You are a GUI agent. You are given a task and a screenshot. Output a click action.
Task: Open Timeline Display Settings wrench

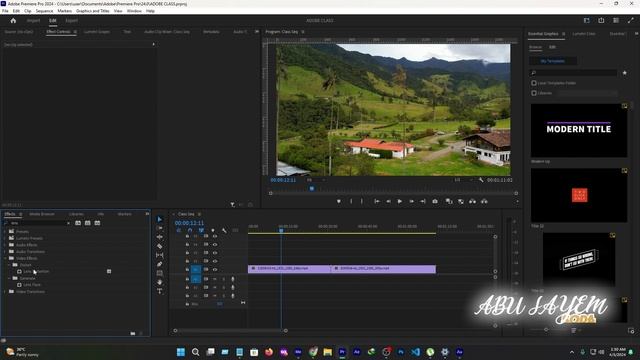tap(224, 230)
